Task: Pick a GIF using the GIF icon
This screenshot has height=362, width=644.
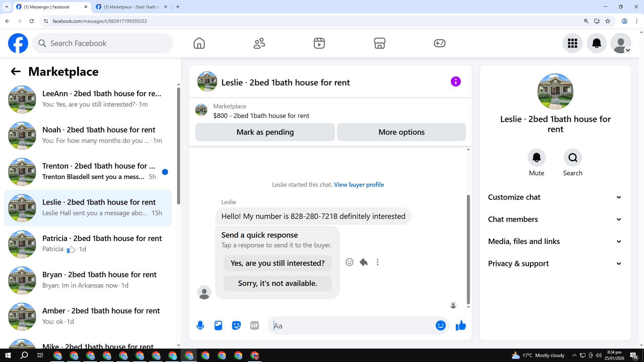Action: tap(255, 325)
